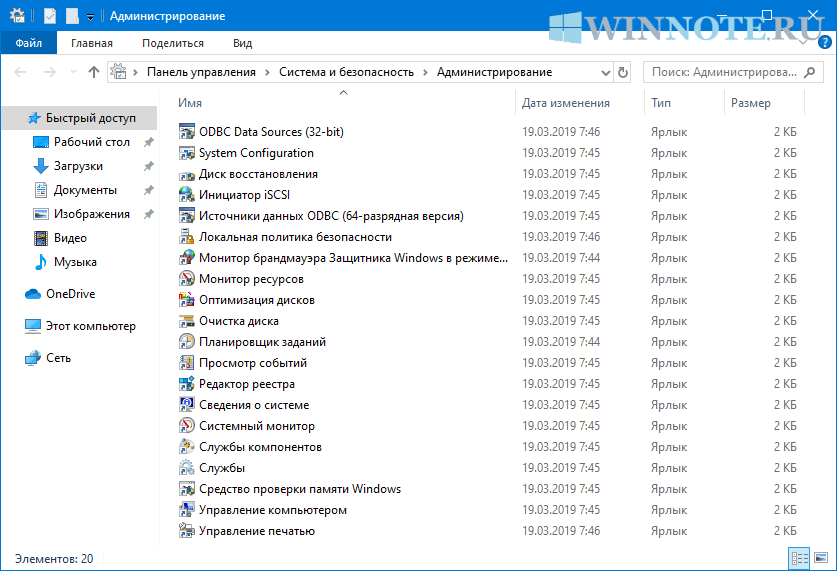Click the pin icon beside Загрузки
The height and width of the screenshot is (571, 837).
[x=148, y=166]
